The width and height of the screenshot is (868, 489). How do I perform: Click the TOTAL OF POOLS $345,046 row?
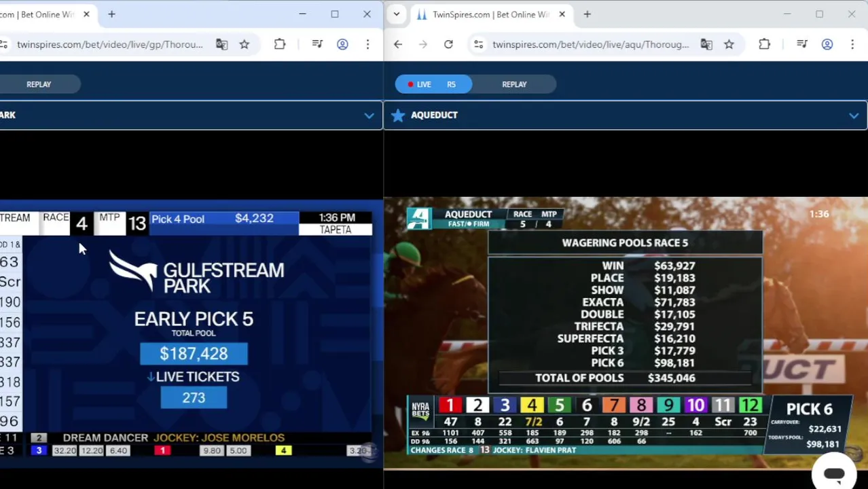[625, 378]
